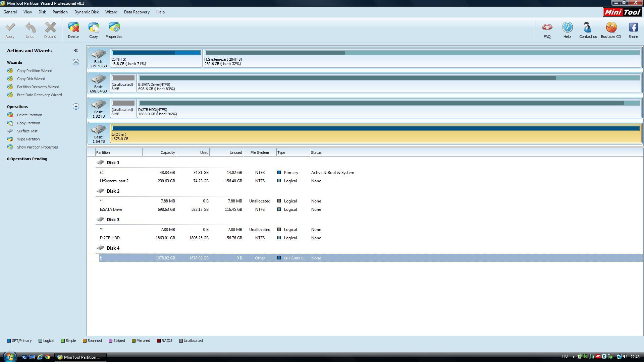Screen dimensions: 644x362
Task: Select the H:System-part 2 partition bar
Action: [x=422, y=53]
